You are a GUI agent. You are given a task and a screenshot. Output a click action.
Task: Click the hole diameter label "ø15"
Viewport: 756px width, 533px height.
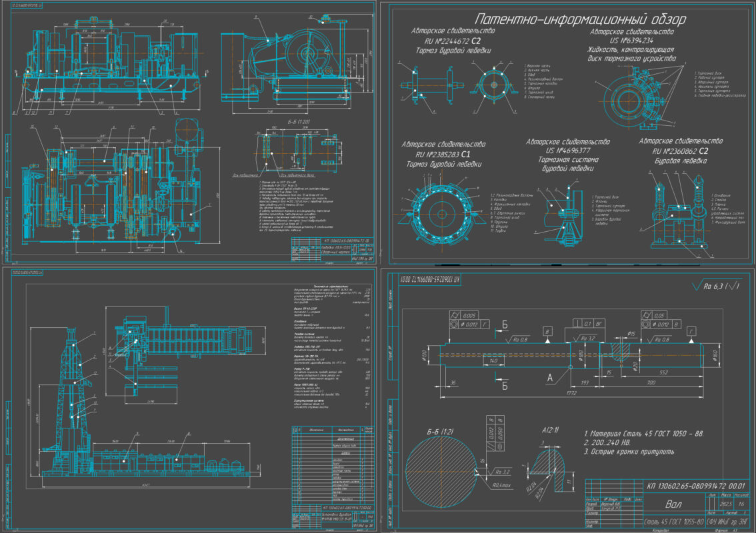(631, 334)
